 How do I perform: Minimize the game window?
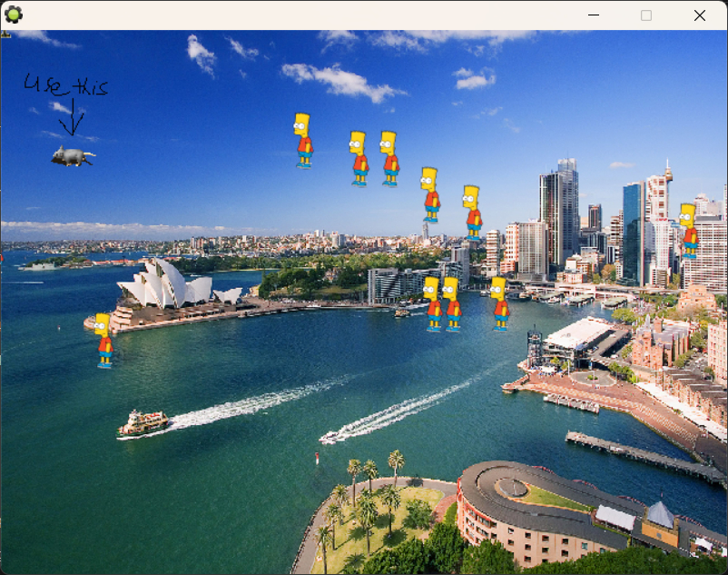point(594,15)
